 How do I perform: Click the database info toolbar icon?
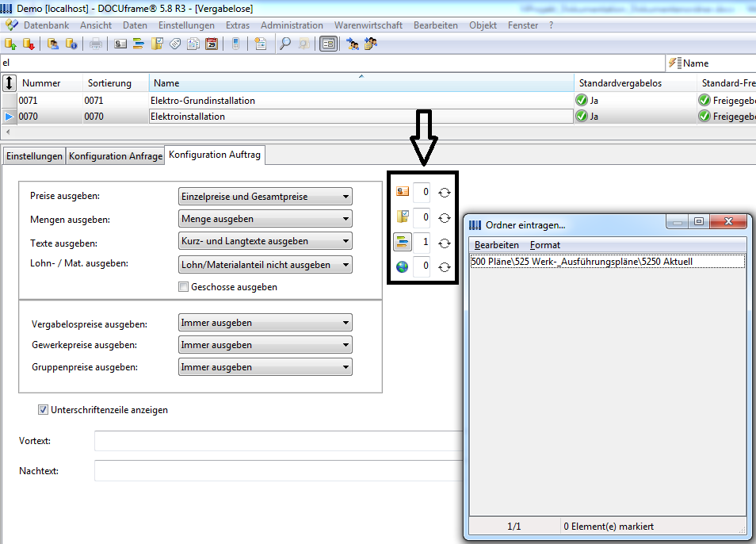point(71,44)
